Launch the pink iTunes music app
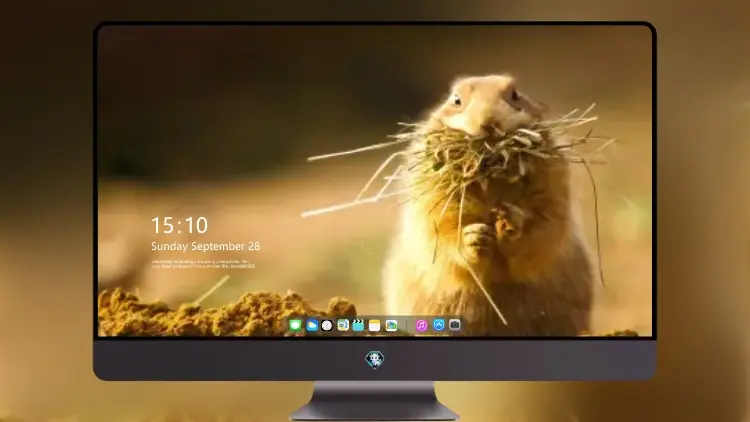 (421, 325)
